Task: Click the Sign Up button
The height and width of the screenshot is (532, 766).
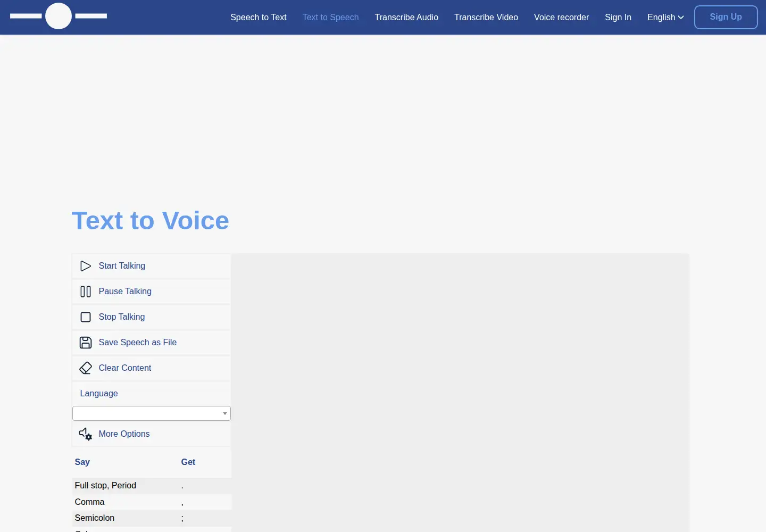Action: 726,17
